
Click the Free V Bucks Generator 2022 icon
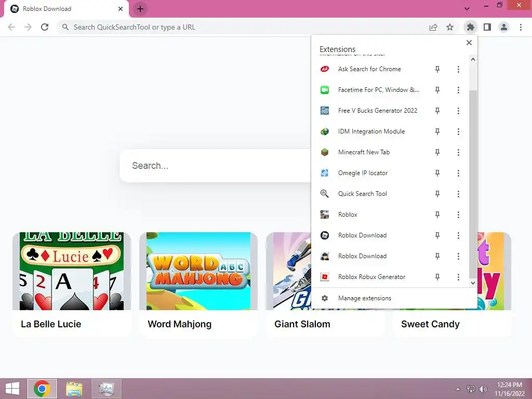click(325, 111)
